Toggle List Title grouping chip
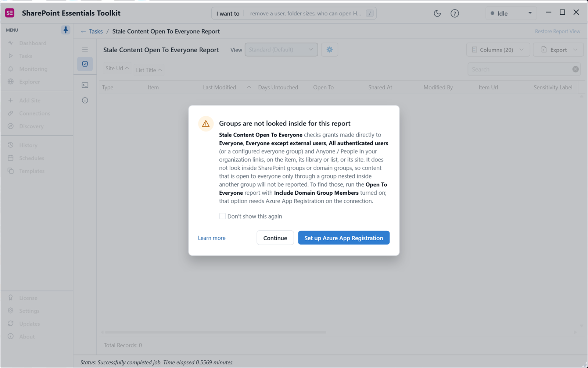588x368 pixels. (x=148, y=70)
